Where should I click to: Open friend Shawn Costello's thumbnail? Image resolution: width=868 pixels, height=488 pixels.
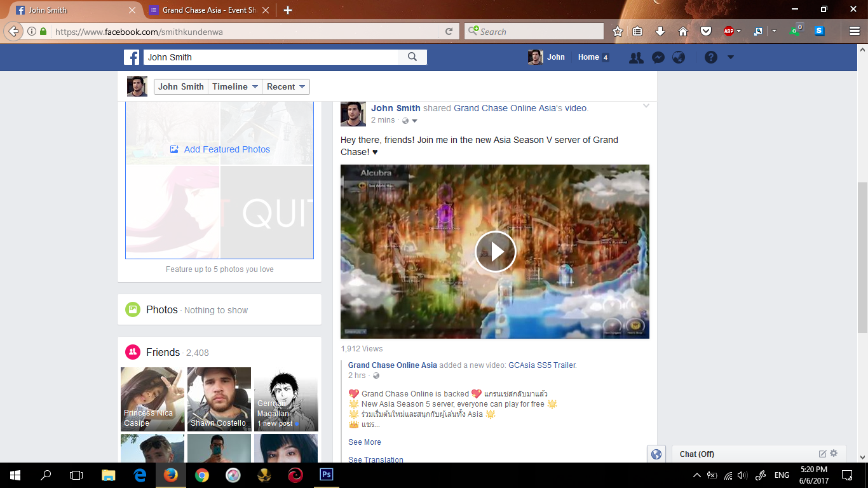tap(219, 399)
